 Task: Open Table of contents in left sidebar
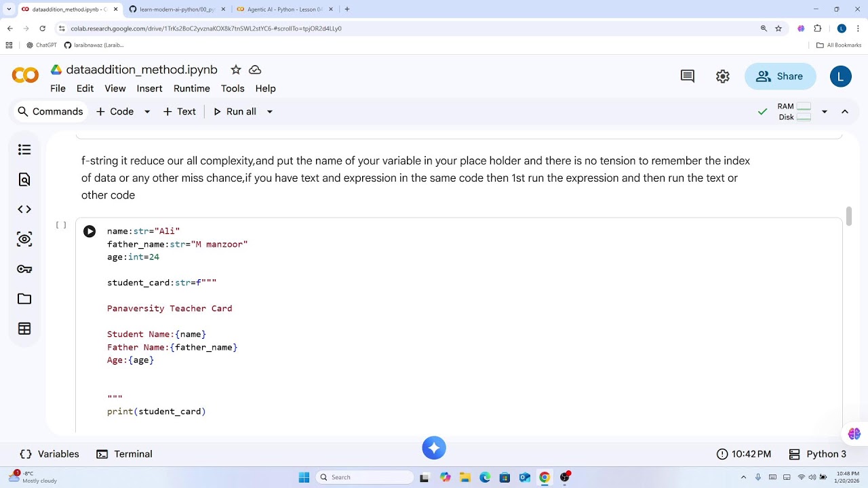click(x=24, y=150)
